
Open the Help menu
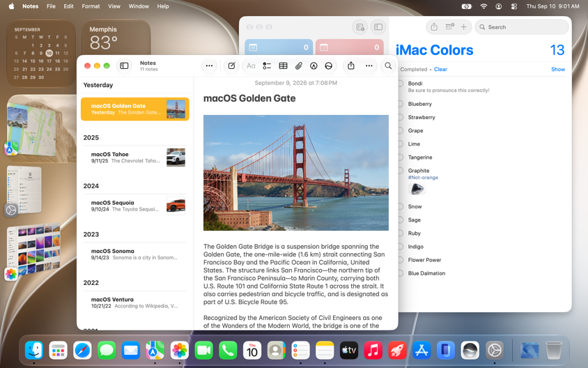(x=163, y=6)
